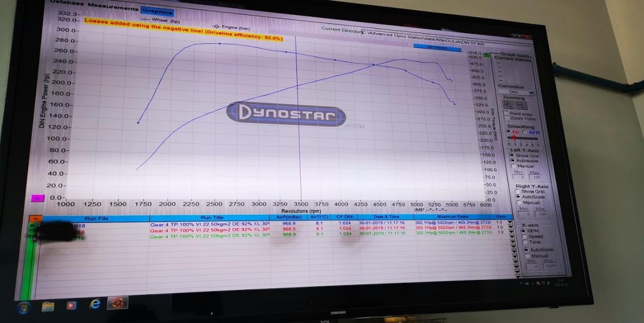Click the green 30-01-2019 / 11:17:16 timestamp
This screenshot has height=323, width=644.
click(382, 233)
